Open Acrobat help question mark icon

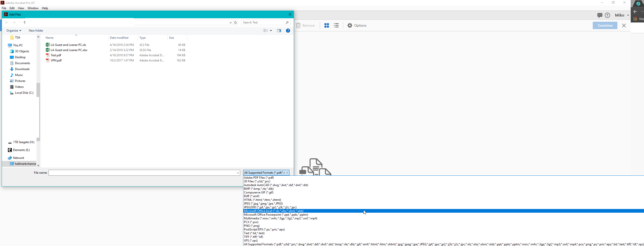(608, 15)
